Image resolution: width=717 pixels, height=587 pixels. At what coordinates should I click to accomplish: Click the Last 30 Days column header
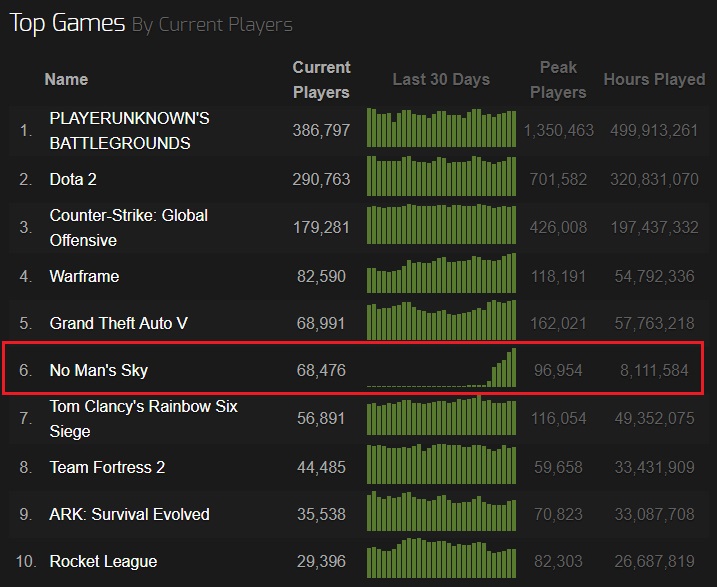tap(441, 80)
